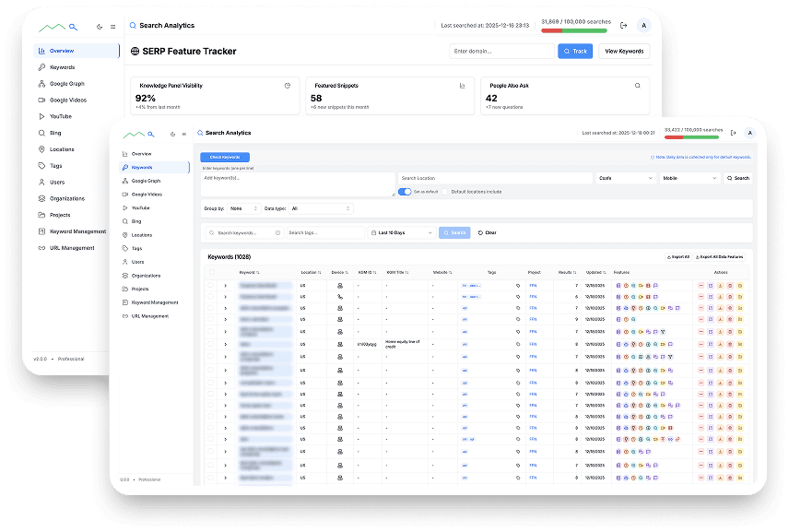Click the dark mode moon icon in back window
Image resolution: width=789 pixels, height=532 pixels.
[100, 27]
